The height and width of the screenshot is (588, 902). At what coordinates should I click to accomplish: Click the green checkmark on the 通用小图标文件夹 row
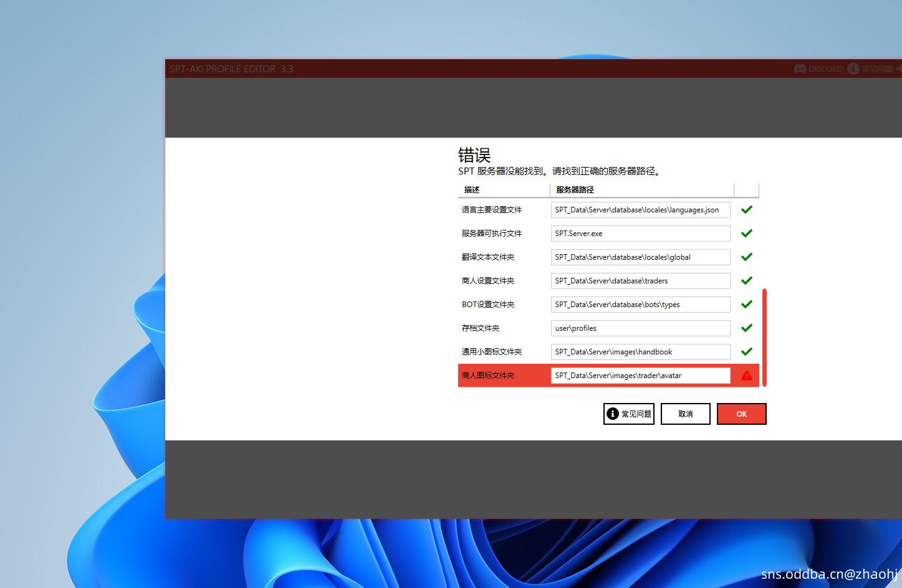tap(747, 352)
